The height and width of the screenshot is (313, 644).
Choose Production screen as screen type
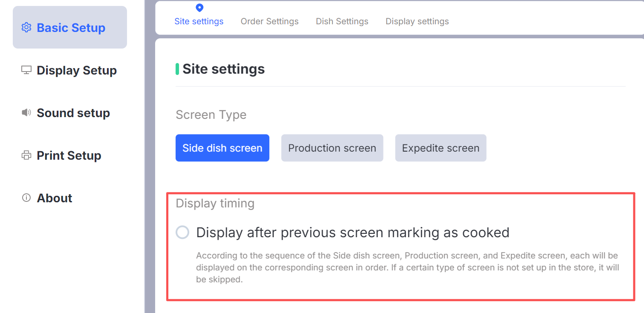coord(332,148)
